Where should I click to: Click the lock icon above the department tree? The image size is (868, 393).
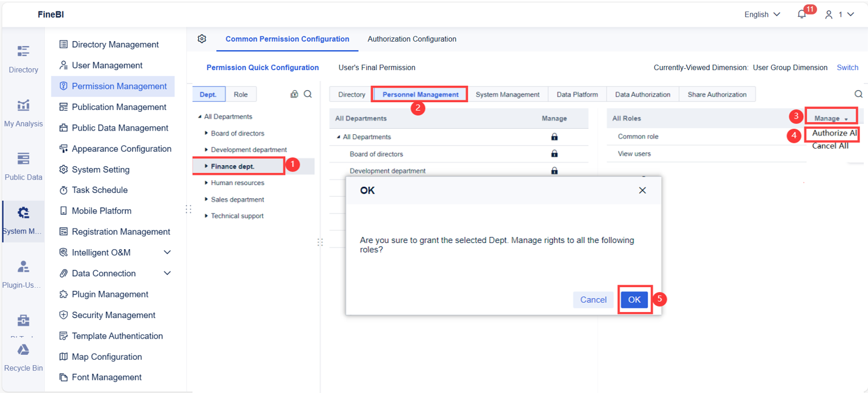tap(294, 94)
